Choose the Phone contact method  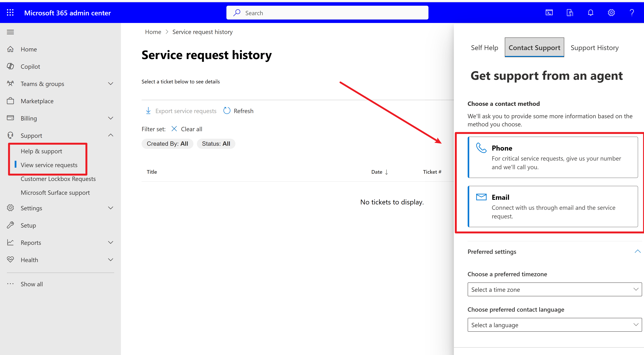pos(553,157)
